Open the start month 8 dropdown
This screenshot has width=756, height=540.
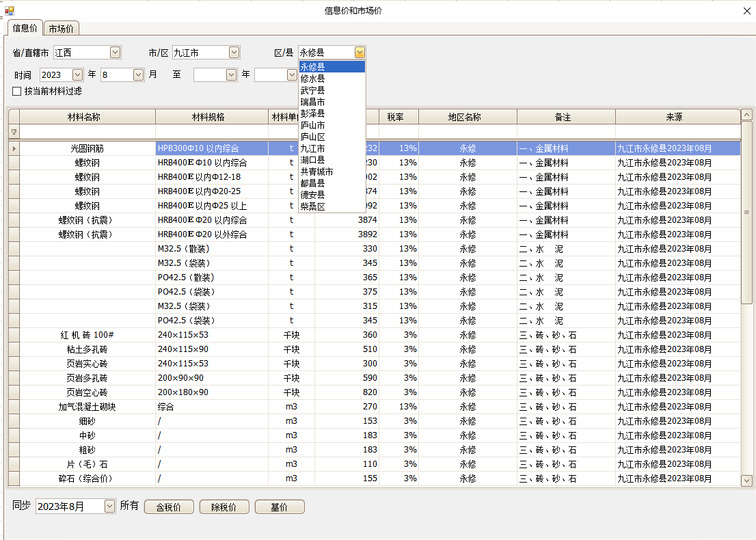[138, 75]
